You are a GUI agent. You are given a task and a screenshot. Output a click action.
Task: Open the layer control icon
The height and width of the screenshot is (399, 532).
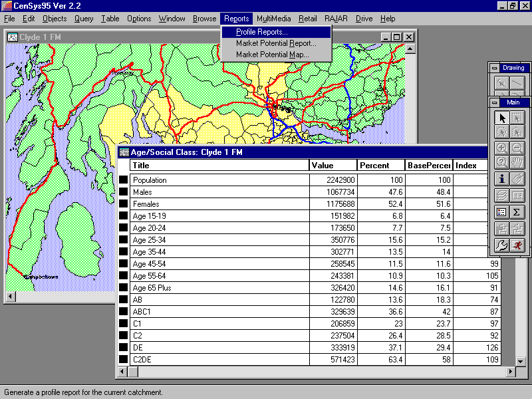[x=502, y=196]
